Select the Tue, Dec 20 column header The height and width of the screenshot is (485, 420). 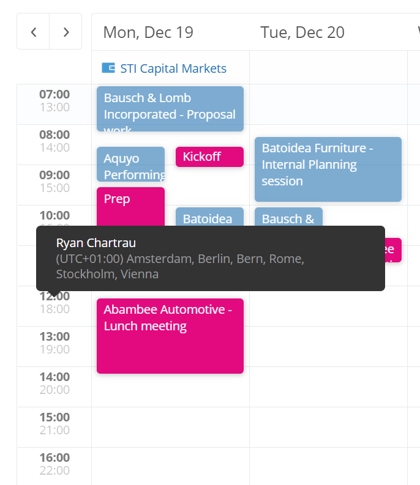point(302,32)
